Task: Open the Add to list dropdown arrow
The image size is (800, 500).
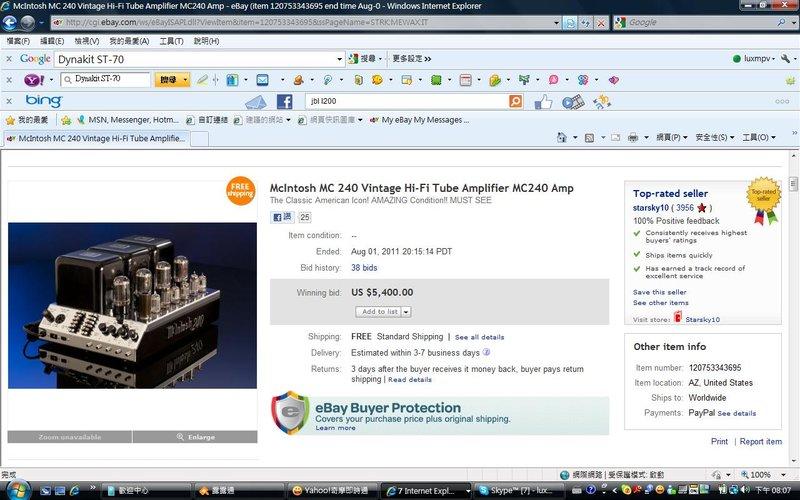Action: click(x=406, y=312)
